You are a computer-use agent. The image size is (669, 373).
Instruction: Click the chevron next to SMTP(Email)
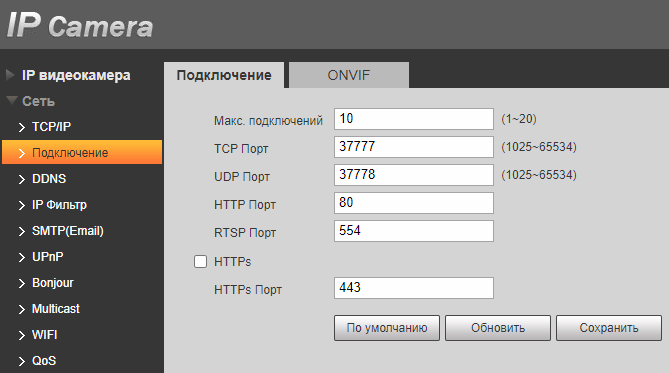[x=22, y=231]
